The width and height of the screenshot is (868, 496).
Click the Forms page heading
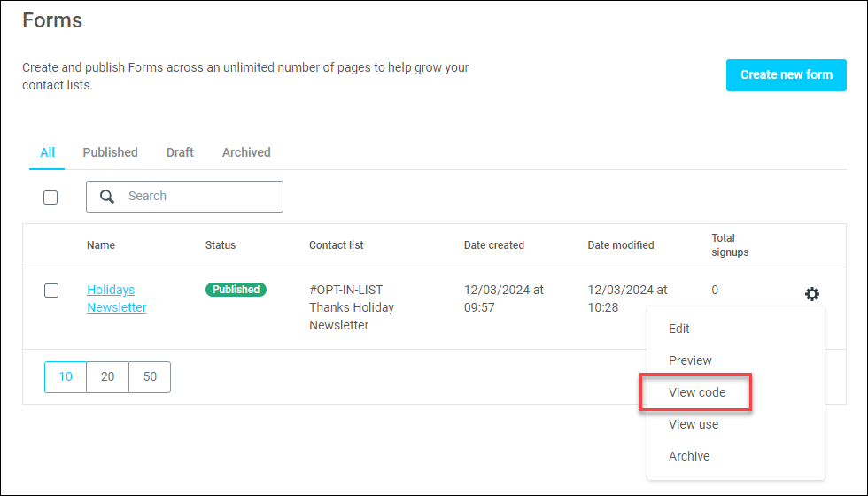coord(52,20)
